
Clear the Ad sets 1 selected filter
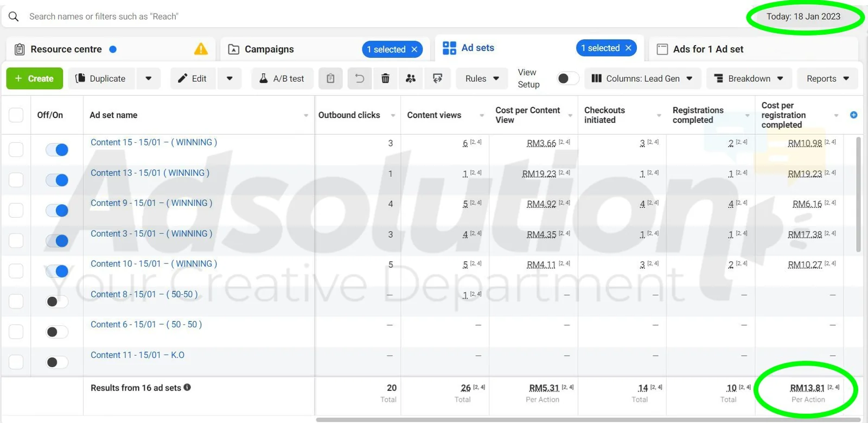coord(628,48)
